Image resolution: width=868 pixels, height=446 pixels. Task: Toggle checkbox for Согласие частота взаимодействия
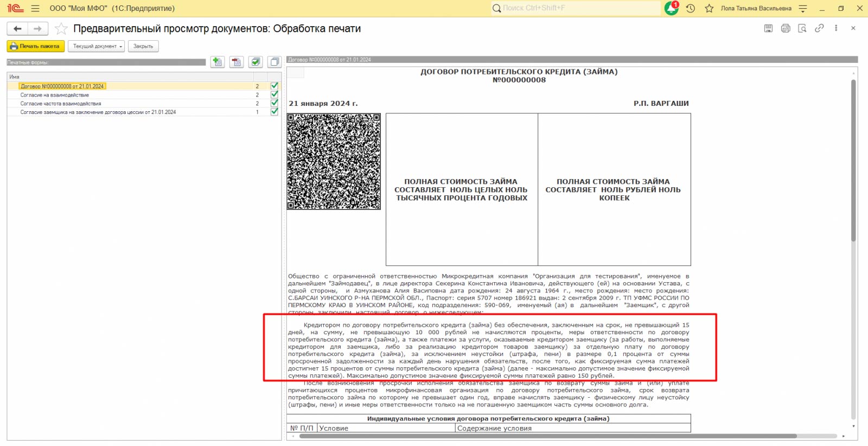275,104
